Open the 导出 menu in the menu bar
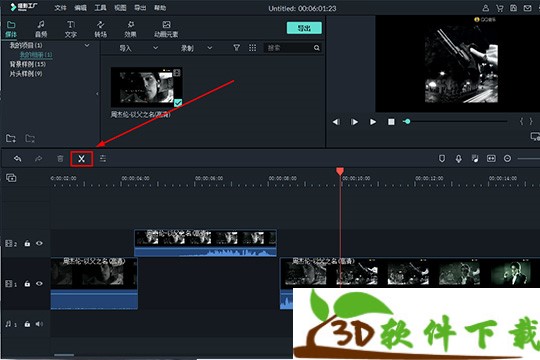The width and height of the screenshot is (540, 360). coord(140,8)
